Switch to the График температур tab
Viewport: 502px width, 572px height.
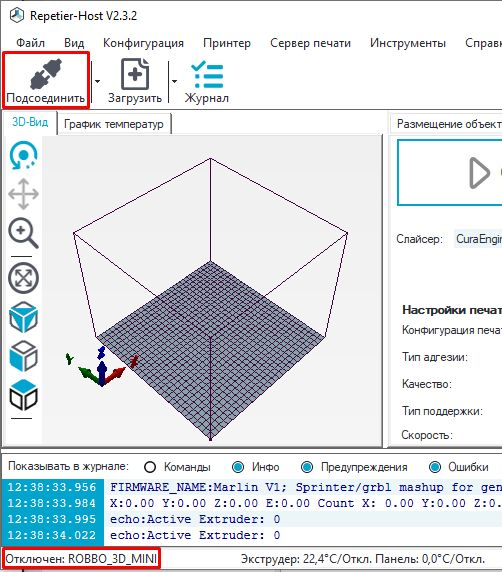tap(114, 124)
